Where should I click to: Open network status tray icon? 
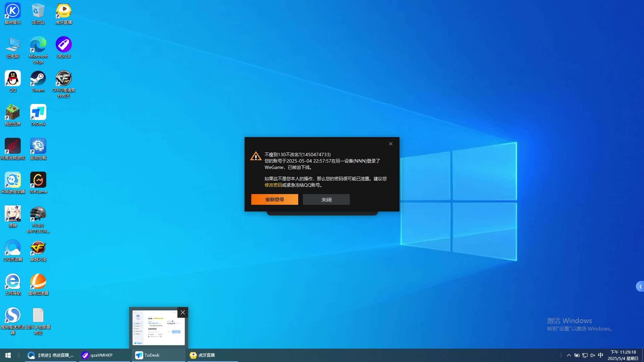click(585, 355)
